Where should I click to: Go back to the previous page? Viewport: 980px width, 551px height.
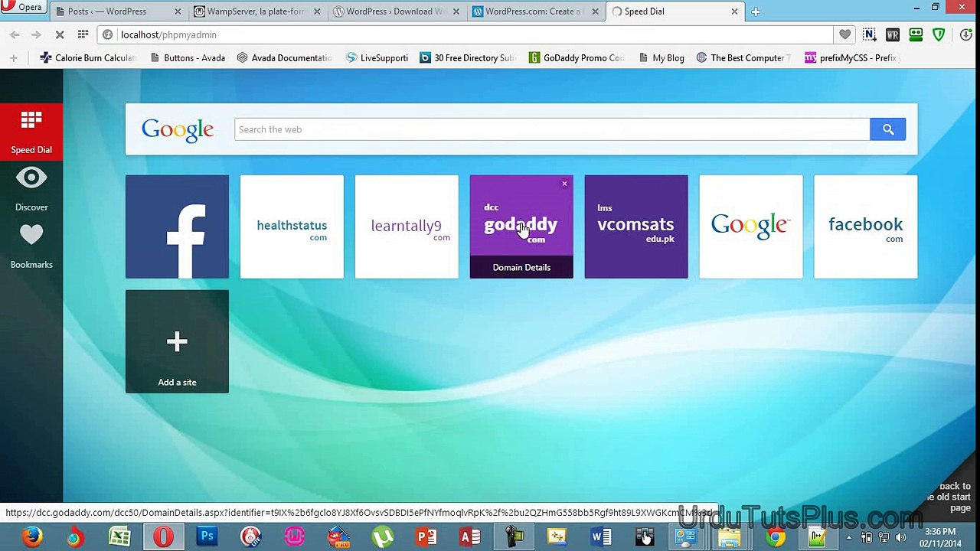15,34
